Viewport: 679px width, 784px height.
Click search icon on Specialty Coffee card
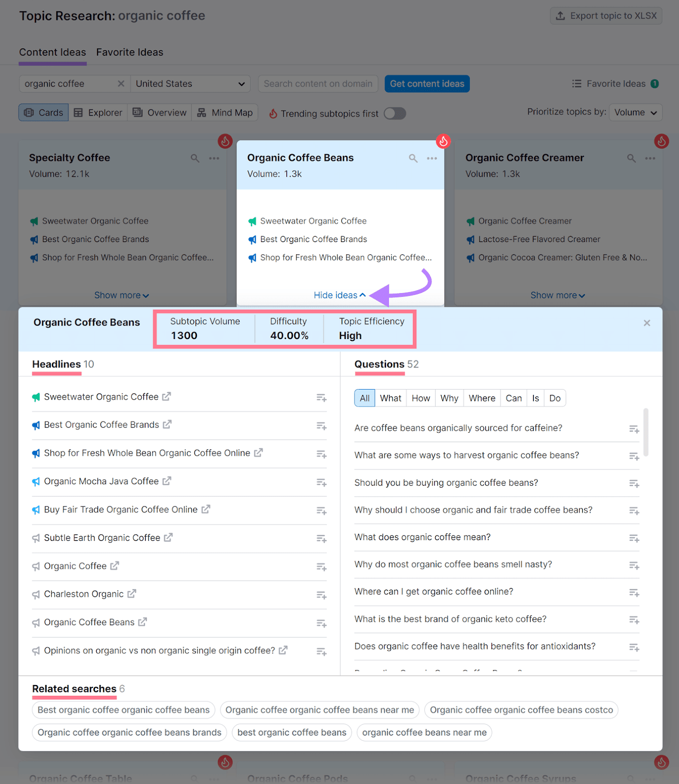[x=195, y=158]
